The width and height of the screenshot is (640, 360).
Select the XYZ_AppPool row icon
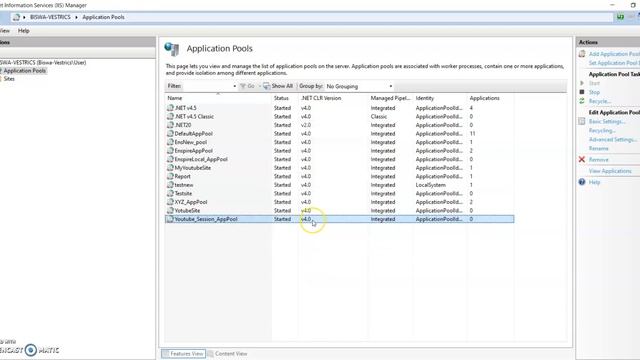point(170,202)
